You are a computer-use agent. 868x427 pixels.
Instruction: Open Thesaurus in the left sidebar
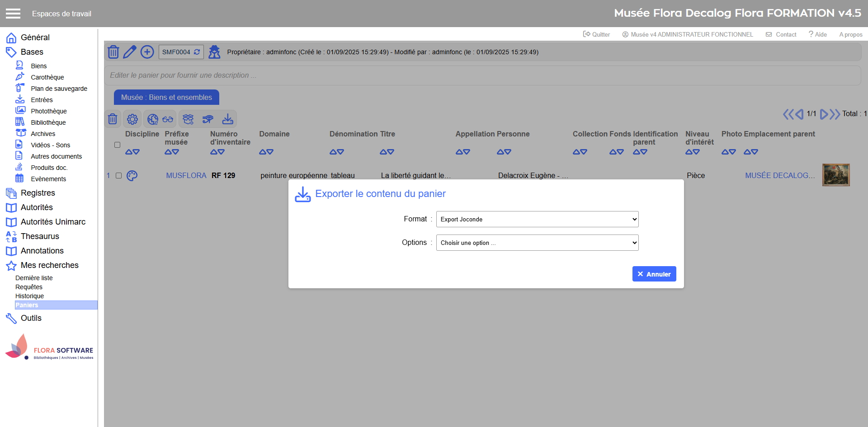[40, 236]
